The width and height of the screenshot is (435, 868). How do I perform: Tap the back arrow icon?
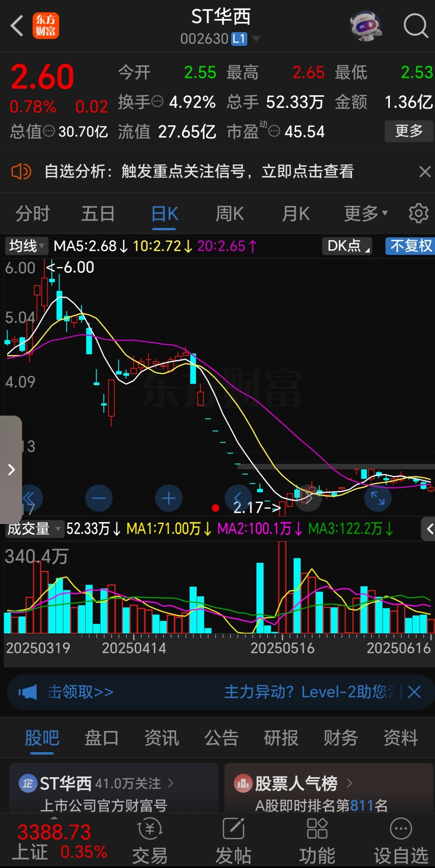pyautogui.click(x=17, y=26)
